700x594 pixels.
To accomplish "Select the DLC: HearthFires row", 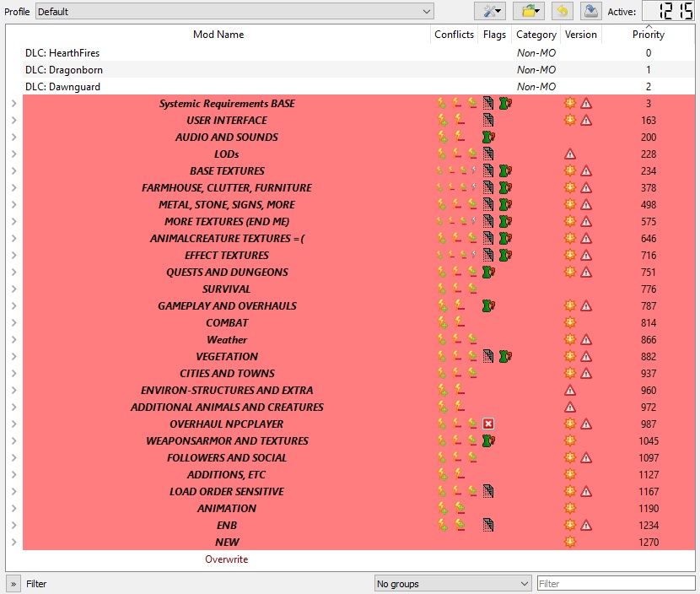I will (359, 52).
